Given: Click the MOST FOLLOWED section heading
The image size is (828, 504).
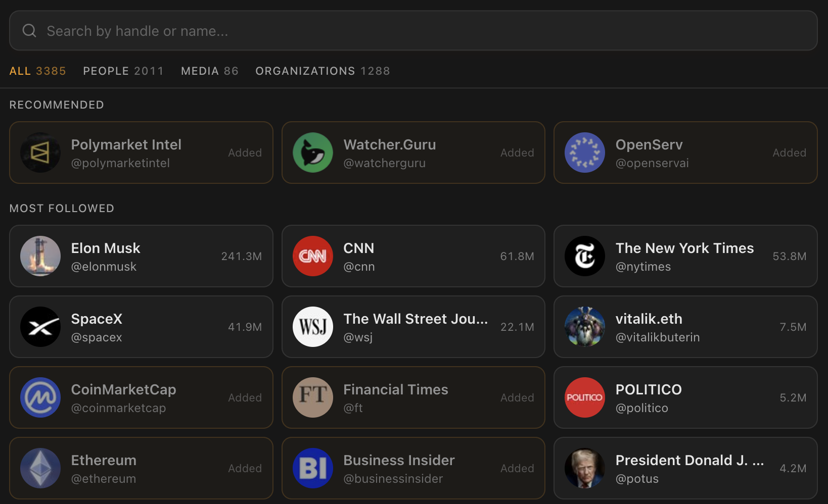Looking at the screenshot, I should tap(62, 208).
